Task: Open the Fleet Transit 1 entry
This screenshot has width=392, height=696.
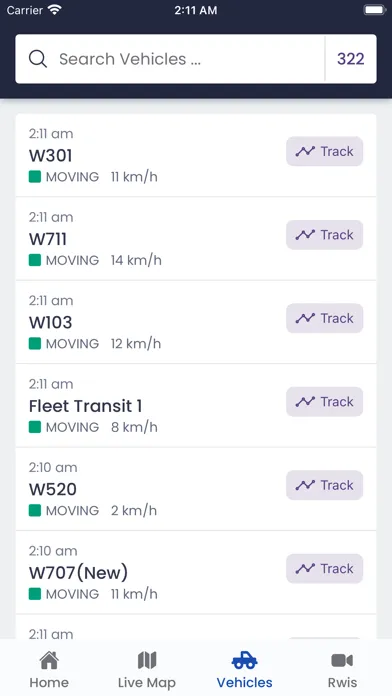Action: pos(196,406)
